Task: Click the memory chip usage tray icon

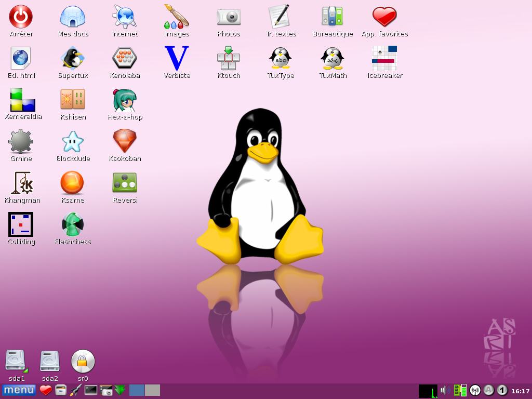Action: point(460,391)
